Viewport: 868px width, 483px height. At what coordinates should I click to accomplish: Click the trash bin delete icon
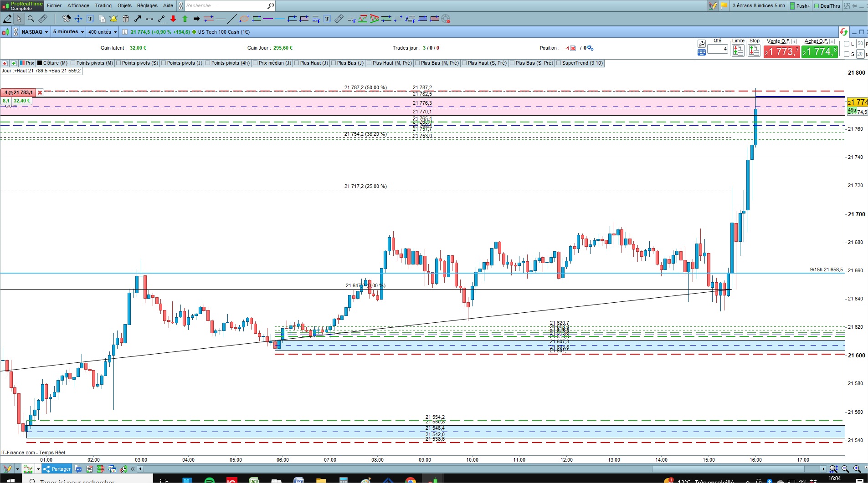click(126, 19)
